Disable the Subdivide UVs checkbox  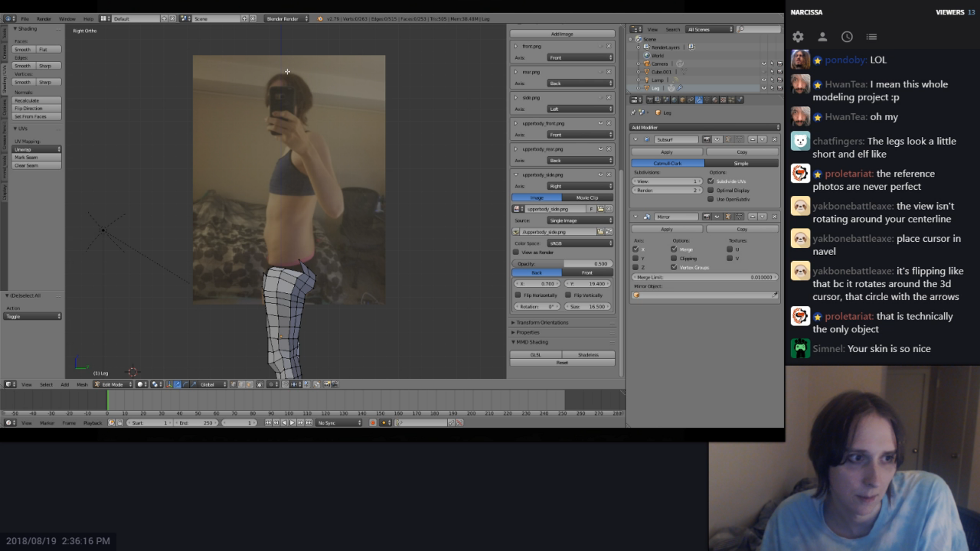tap(710, 181)
